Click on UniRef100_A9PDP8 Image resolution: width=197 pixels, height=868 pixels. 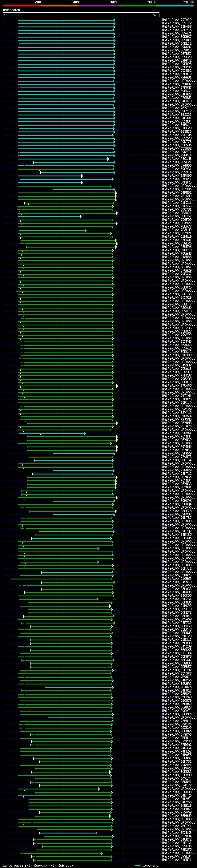(177, 64)
